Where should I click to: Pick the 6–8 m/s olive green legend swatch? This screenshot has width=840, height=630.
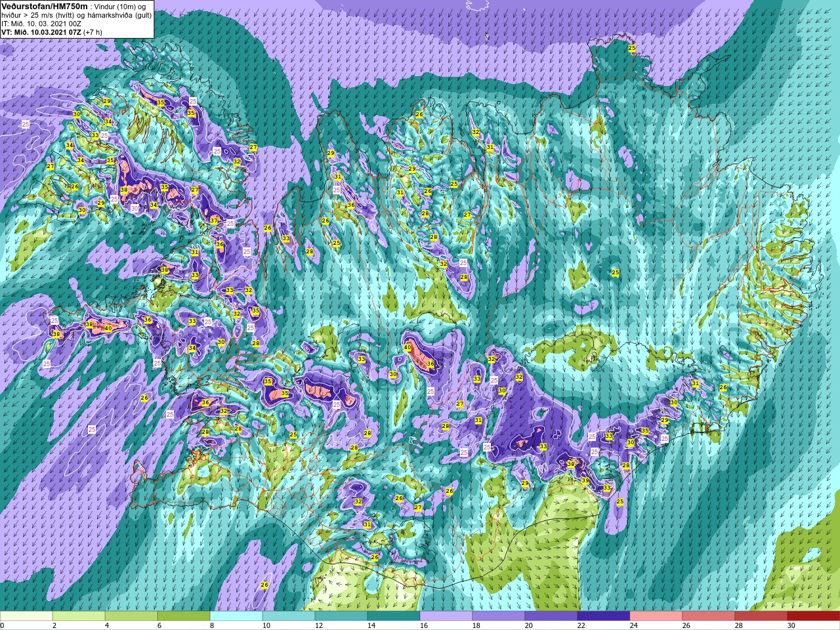pos(184,616)
